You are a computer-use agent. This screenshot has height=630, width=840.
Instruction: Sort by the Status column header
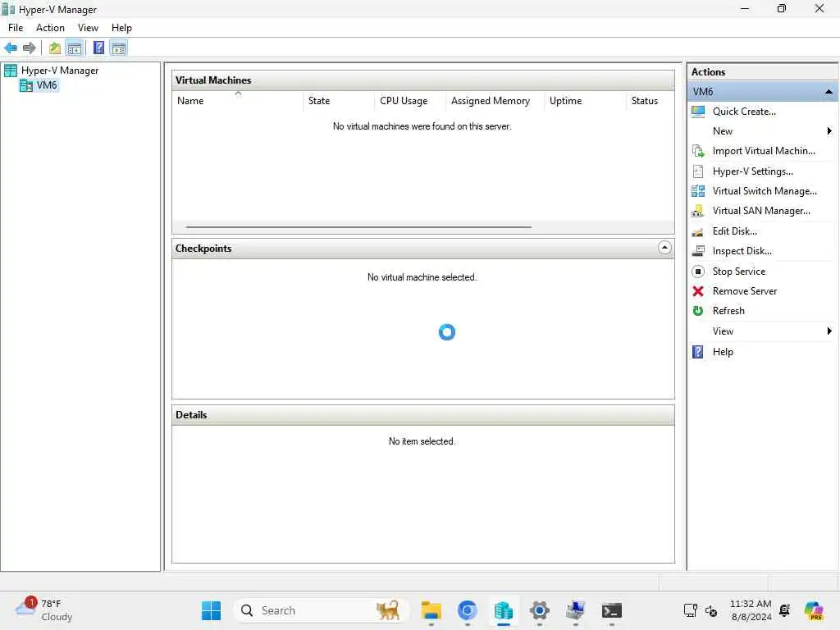click(650, 101)
